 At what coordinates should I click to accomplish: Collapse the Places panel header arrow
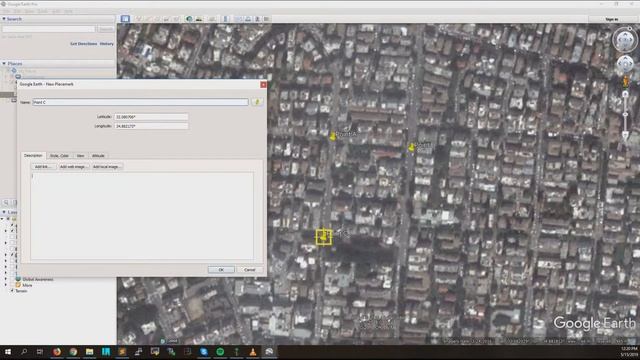point(4,64)
